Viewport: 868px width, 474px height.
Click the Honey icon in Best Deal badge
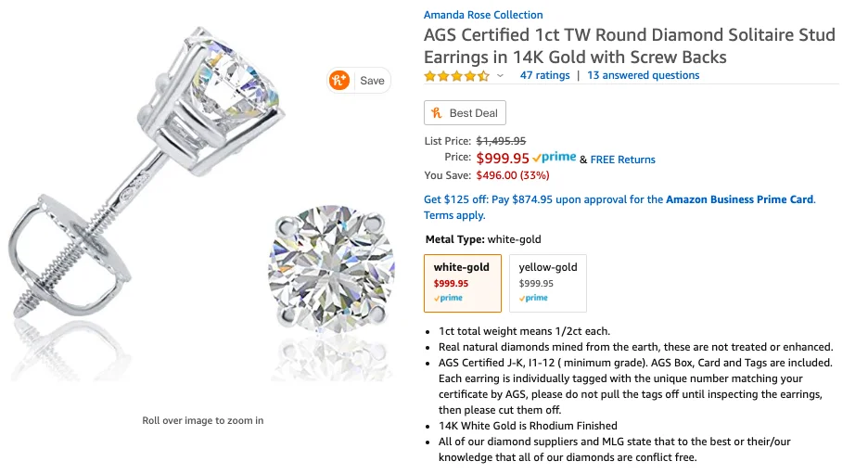437,113
